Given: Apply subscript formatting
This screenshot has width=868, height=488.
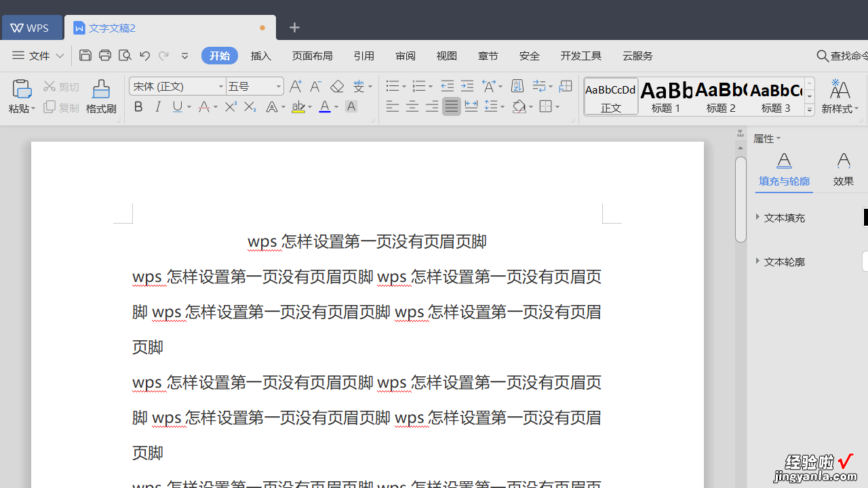Looking at the screenshot, I should pos(250,106).
